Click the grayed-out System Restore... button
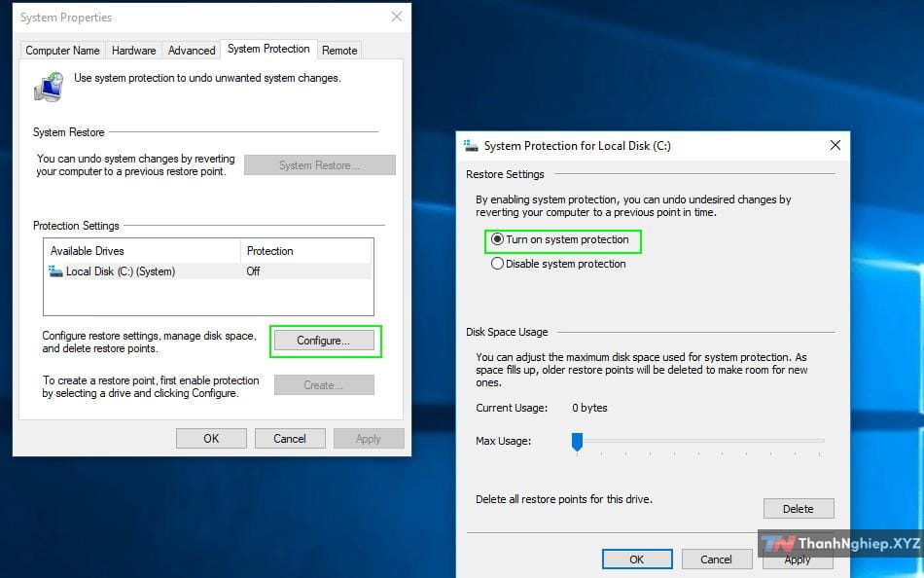This screenshot has height=578, width=924. (x=319, y=165)
